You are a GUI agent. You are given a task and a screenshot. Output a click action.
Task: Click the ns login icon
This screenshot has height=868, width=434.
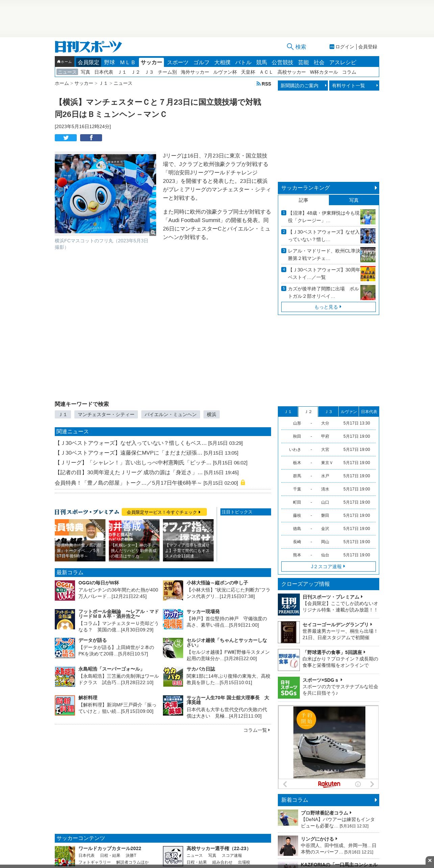332,47
